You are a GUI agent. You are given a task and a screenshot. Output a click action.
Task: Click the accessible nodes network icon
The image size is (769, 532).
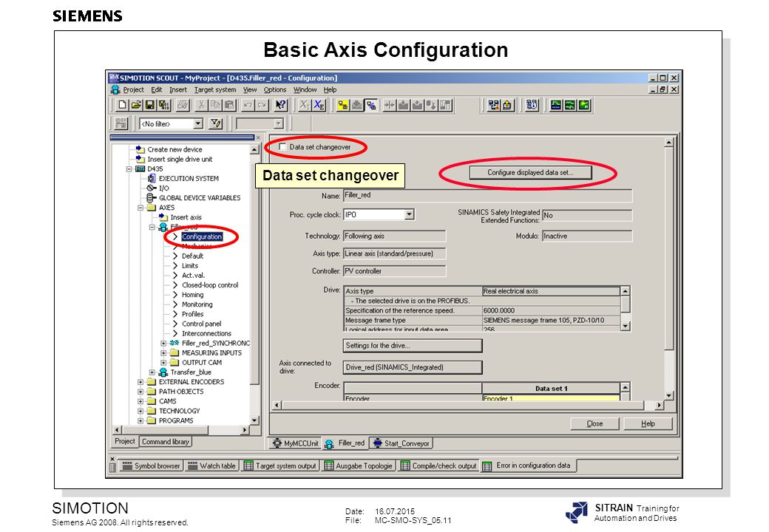click(493, 106)
